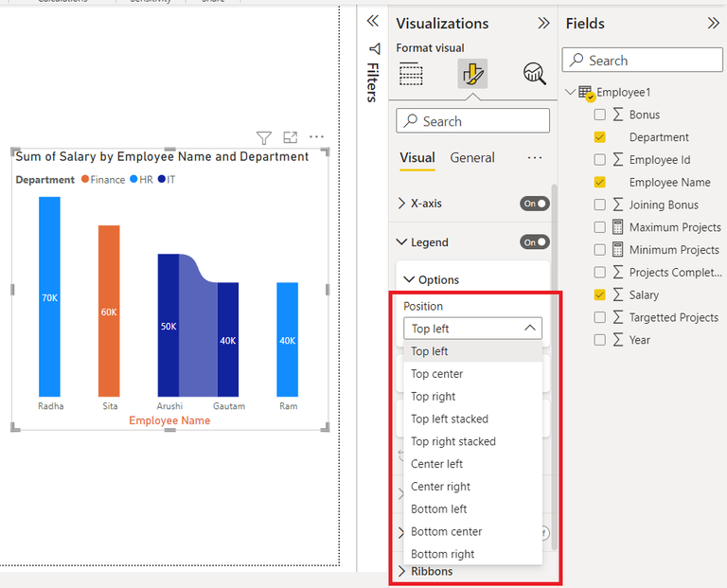Choose Top center legend position

click(x=472, y=374)
